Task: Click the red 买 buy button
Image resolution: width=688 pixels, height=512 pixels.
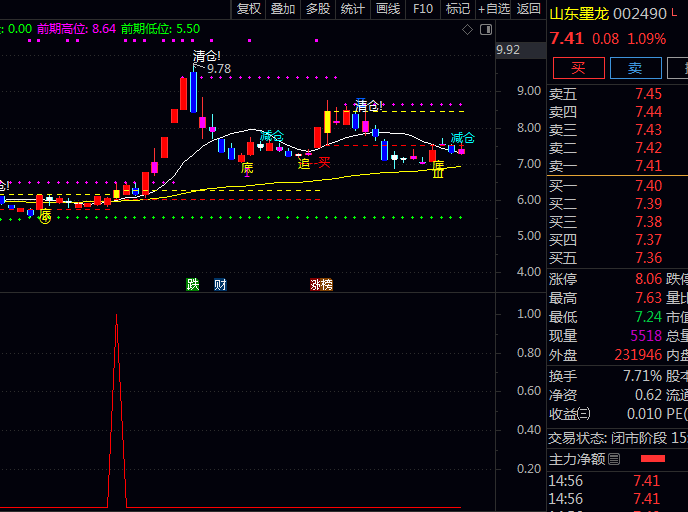Action: tap(578, 68)
